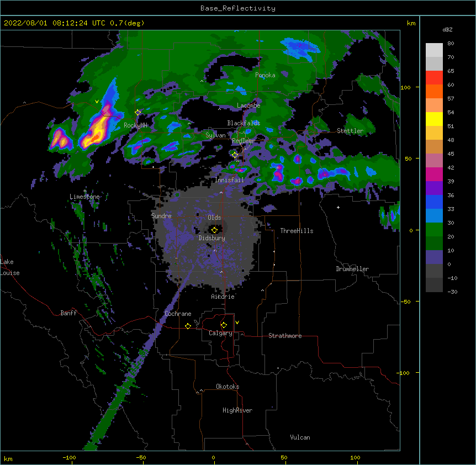
Task: Pick the bright green legend swatch below 30
Action: 434,230
